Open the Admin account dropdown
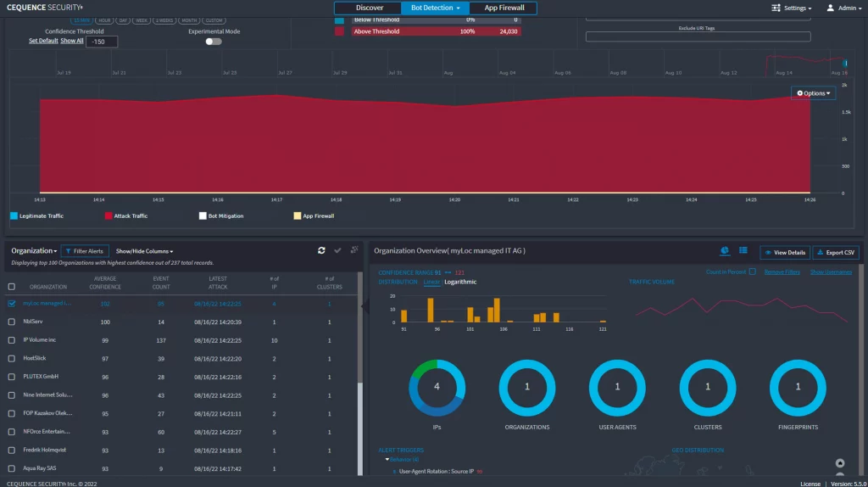This screenshot has height=487, width=868. [843, 8]
